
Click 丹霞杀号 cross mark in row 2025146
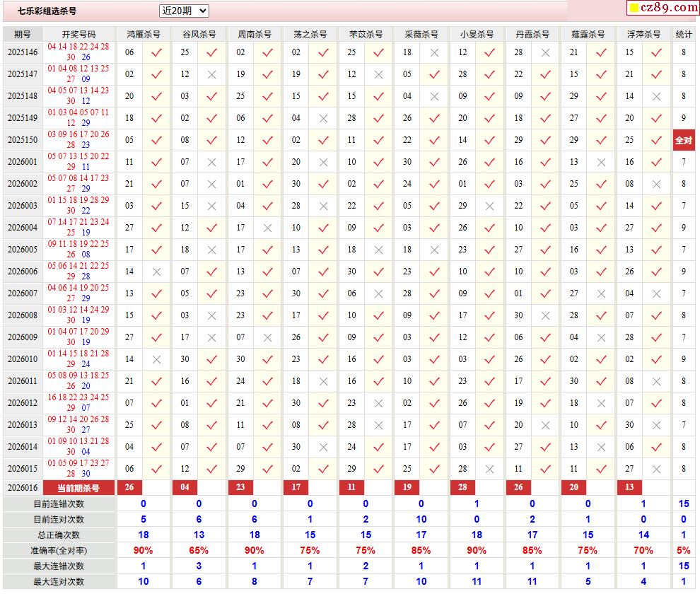pos(545,52)
